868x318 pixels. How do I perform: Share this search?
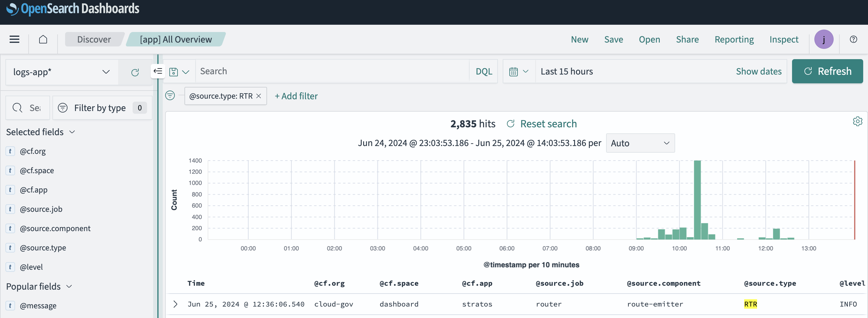point(687,40)
